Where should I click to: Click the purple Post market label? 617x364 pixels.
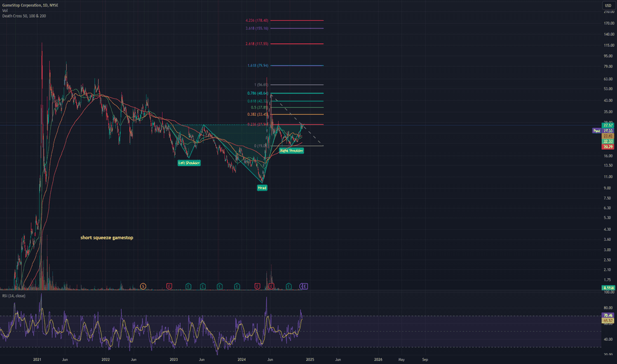pyautogui.click(x=597, y=130)
